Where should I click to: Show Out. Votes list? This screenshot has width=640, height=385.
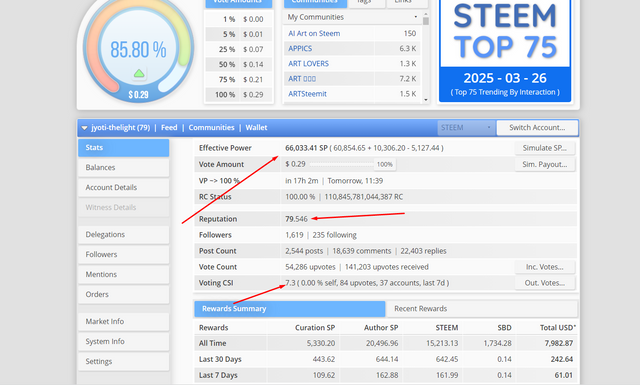coord(544,283)
